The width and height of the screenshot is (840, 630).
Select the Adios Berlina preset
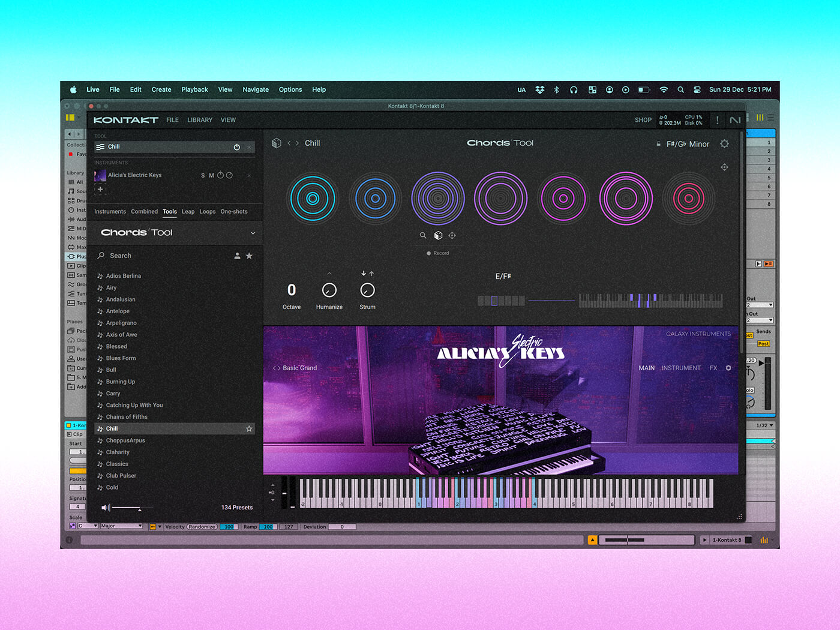(124, 276)
